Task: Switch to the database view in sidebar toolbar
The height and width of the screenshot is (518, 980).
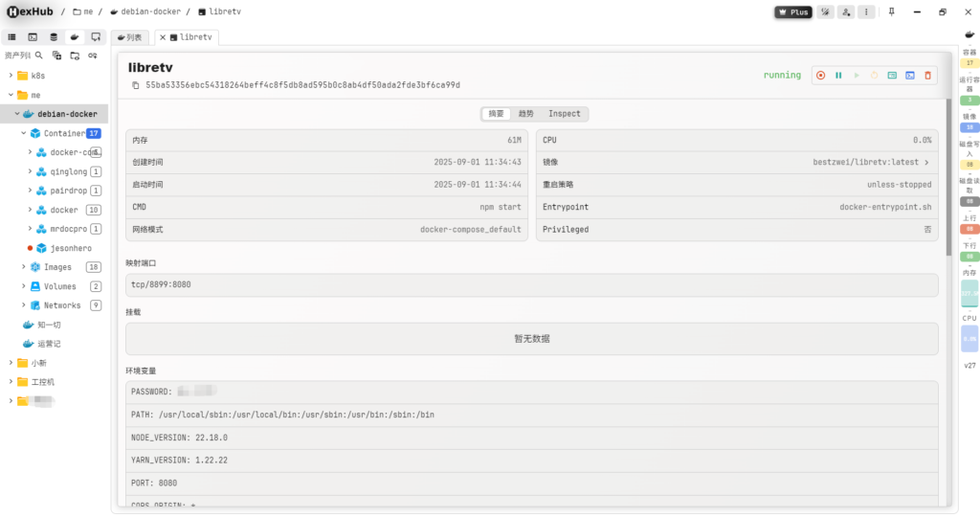Action: pos(54,36)
